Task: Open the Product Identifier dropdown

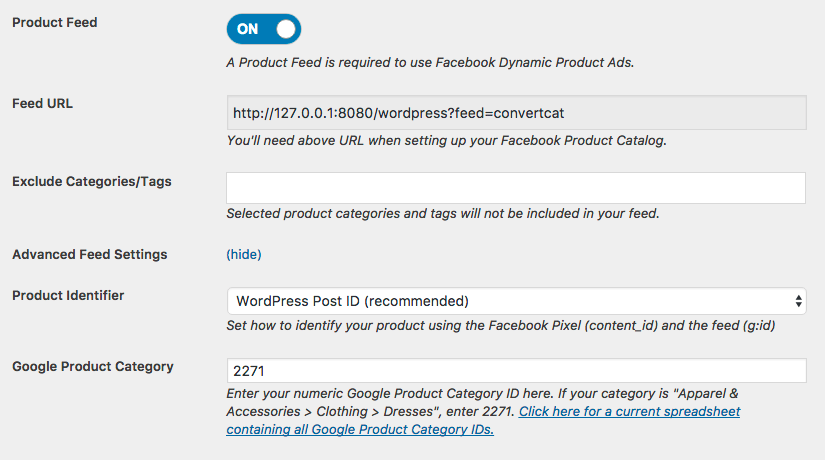Action: [x=516, y=301]
